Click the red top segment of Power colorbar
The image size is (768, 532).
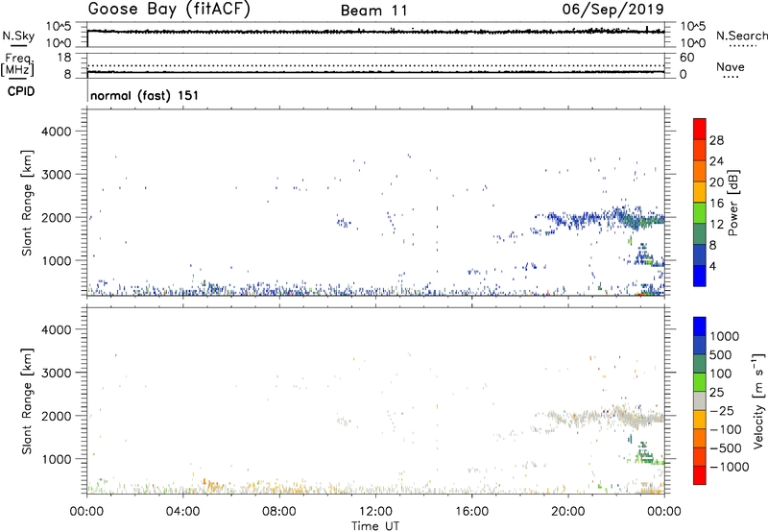pos(700,129)
